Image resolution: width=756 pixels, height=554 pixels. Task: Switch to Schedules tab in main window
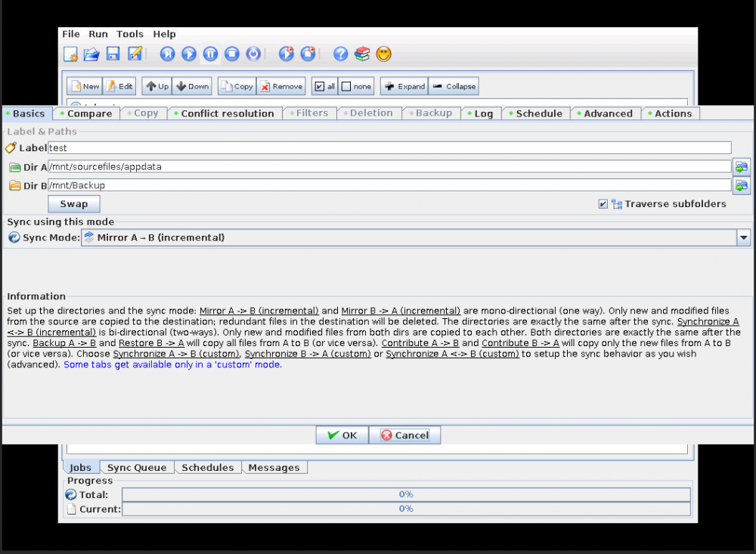click(x=208, y=468)
